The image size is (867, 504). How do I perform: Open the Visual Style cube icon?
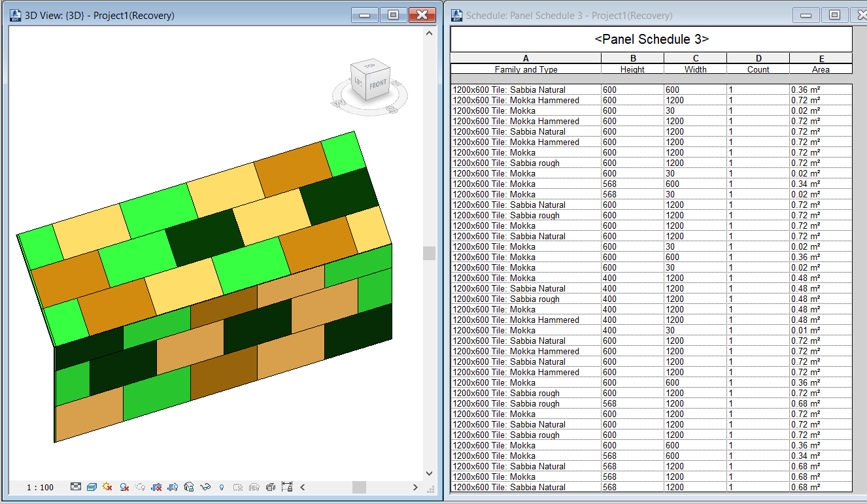(x=92, y=487)
